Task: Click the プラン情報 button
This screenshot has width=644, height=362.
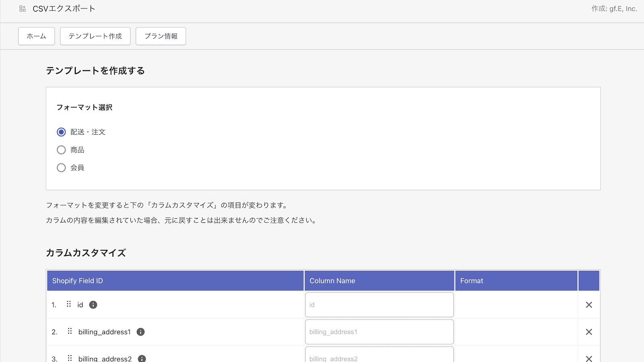Action: click(161, 36)
